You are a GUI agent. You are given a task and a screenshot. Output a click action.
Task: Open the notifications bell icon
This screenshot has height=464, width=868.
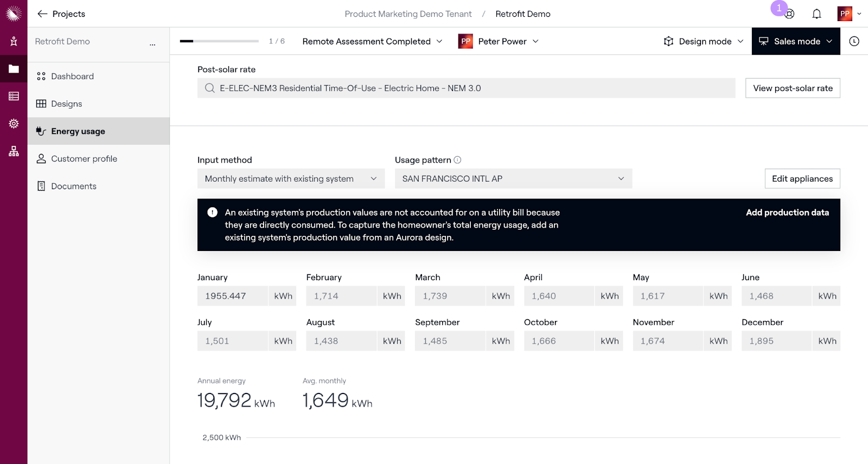click(x=816, y=14)
